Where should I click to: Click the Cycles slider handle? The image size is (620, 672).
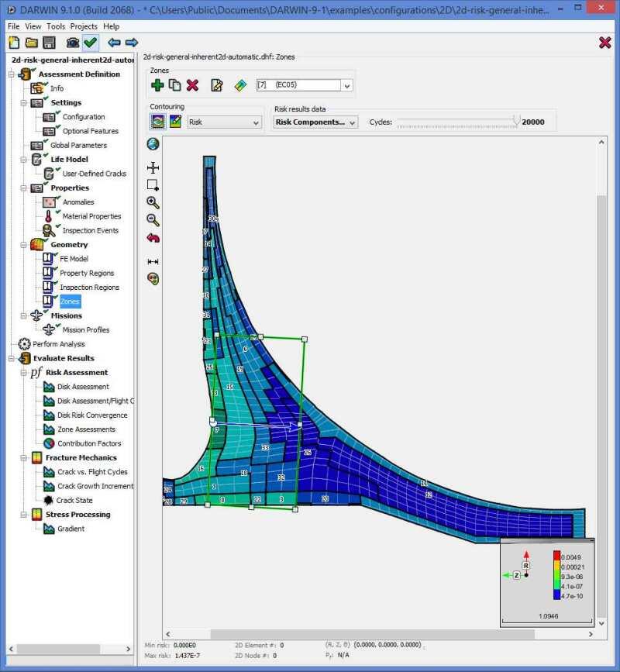click(516, 121)
